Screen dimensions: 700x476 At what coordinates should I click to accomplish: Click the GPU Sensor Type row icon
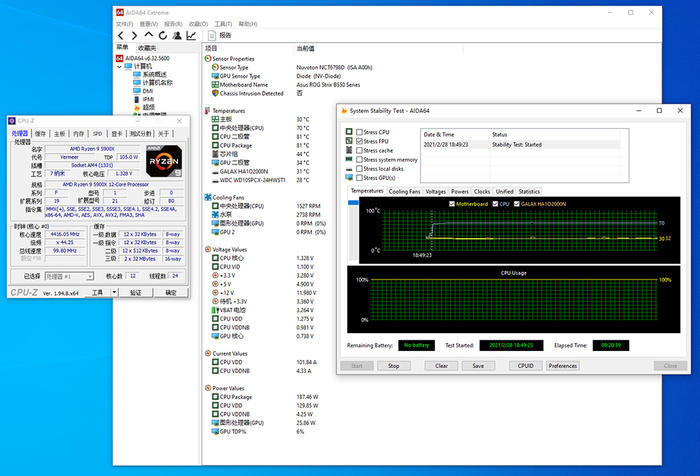[215, 76]
